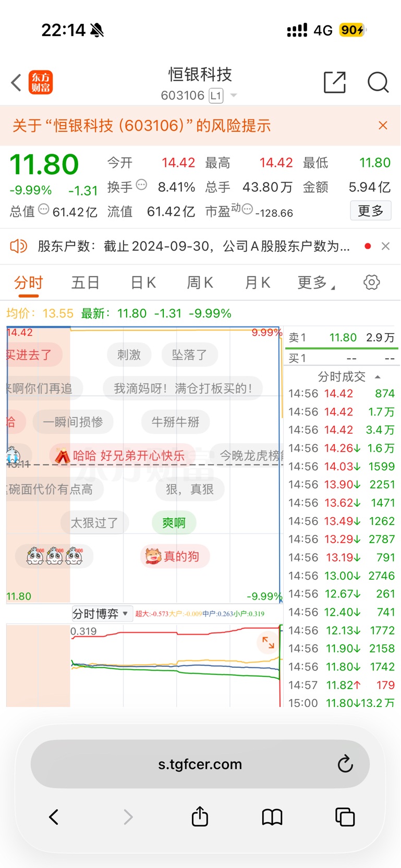Viewport: 401px width, 868px height.
Task: Open the Safari share sheet icon
Action: 200,816
